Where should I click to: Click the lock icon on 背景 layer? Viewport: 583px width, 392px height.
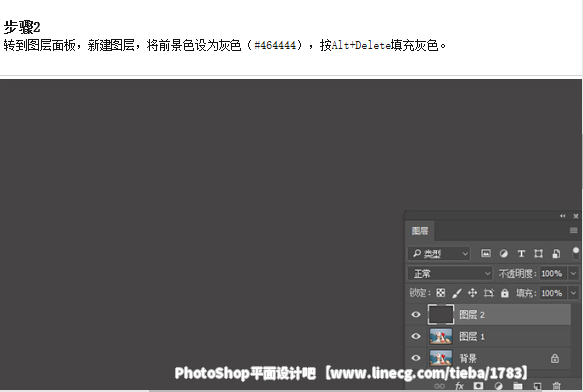(x=555, y=359)
